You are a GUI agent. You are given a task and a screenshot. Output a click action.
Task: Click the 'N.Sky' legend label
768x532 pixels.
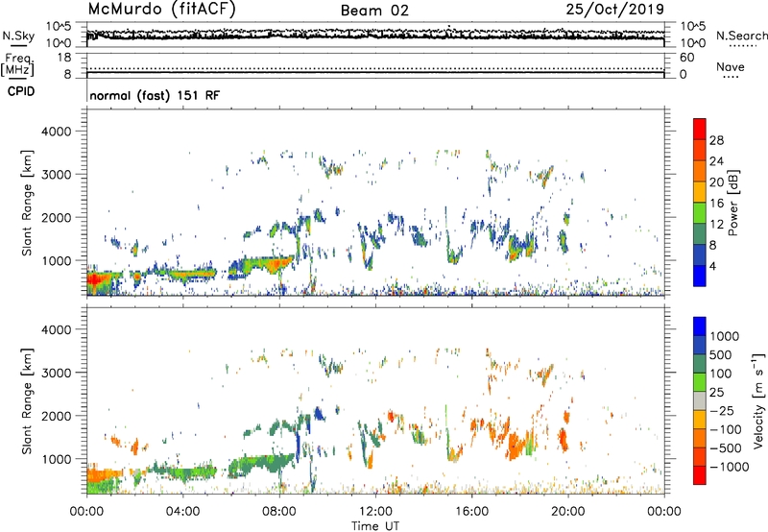tap(18, 36)
